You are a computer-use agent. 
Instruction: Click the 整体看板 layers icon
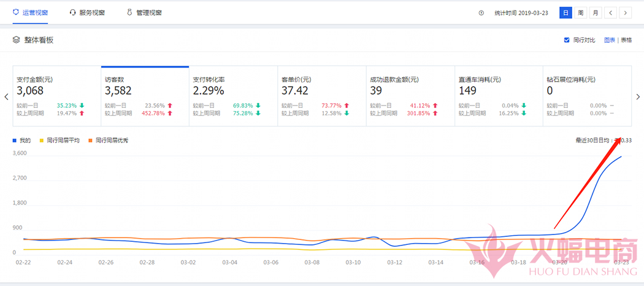[17, 40]
